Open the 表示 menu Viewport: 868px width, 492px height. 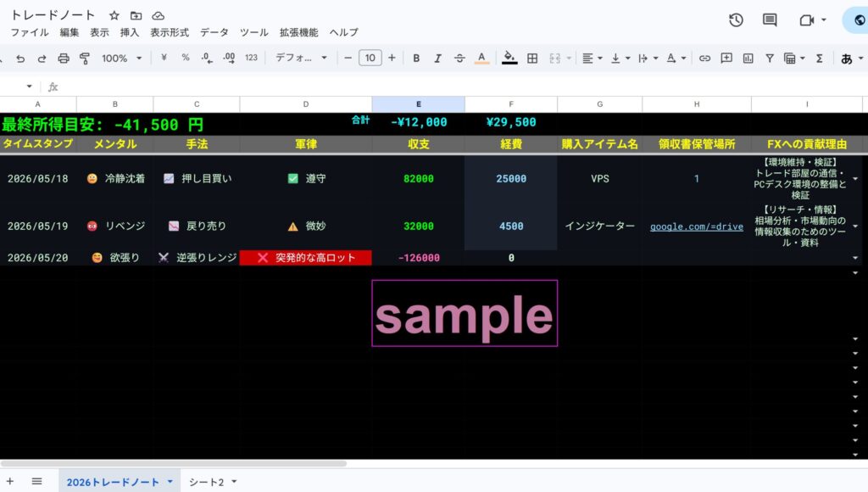click(100, 32)
